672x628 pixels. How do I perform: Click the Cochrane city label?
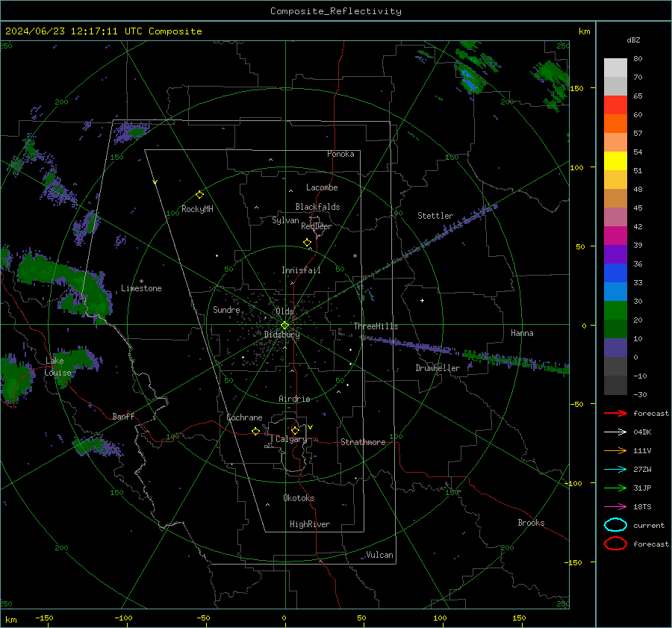click(244, 417)
